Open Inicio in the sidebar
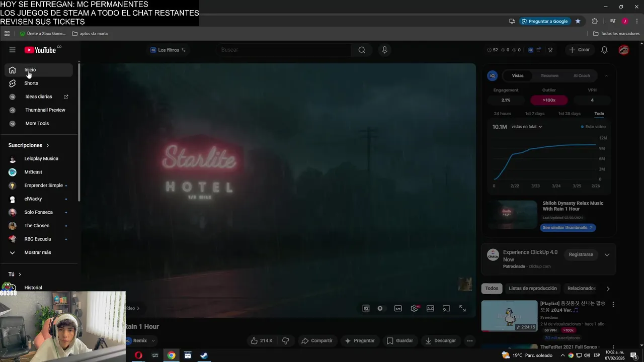644x362 pixels. point(39,70)
